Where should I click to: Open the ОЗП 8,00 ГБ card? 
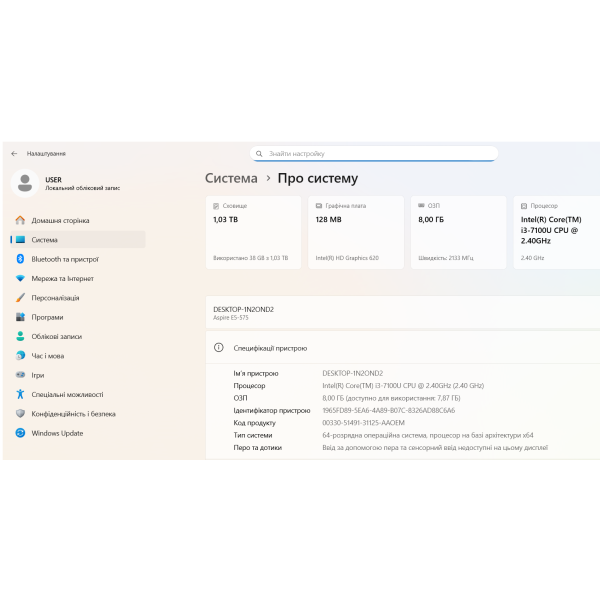pyautogui.click(x=458, y=232)
